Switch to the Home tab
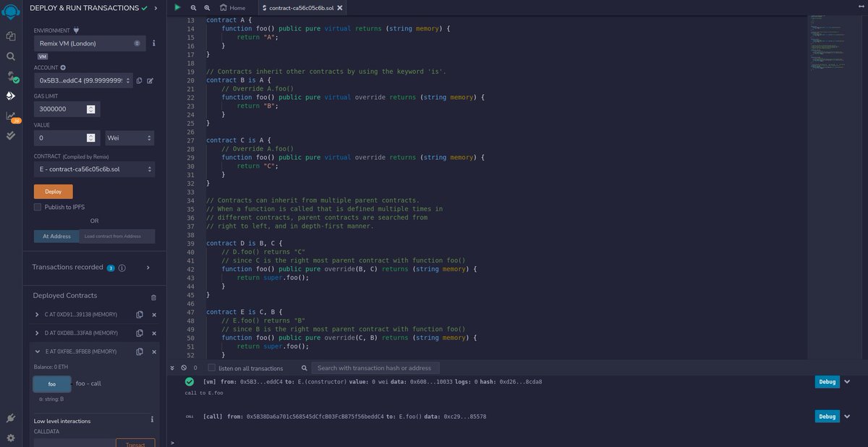This screenshot has width=868, height=447. point(233,8)
